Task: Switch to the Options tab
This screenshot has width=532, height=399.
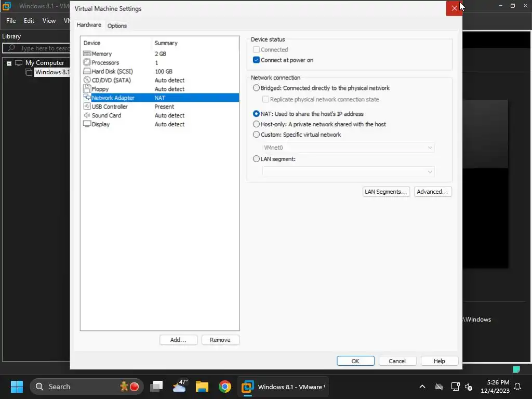Action: tap(117, 26)
